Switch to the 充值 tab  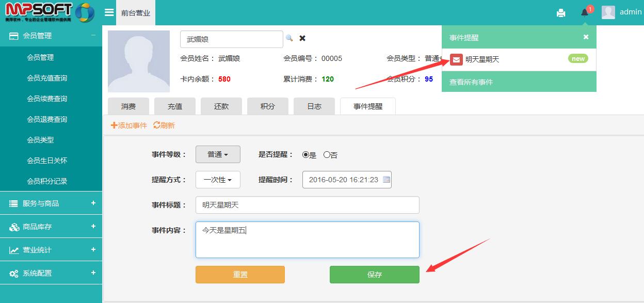175,106
